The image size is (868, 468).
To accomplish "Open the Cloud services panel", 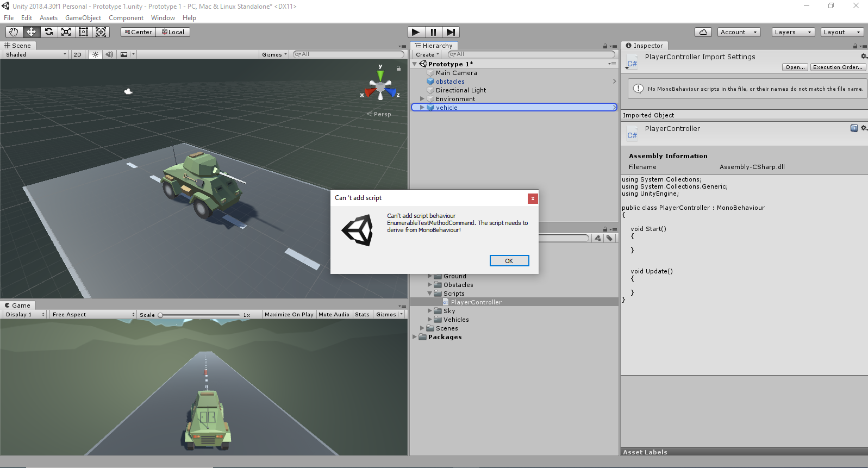I will pos(703,32).
